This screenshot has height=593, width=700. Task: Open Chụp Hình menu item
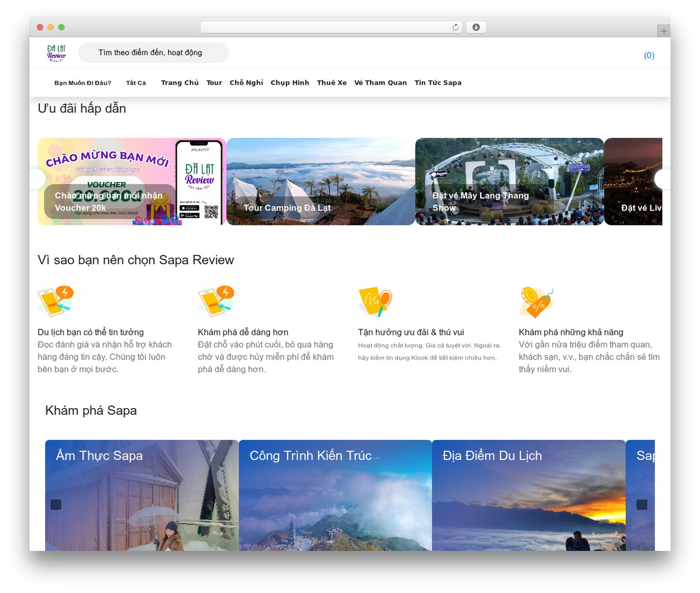pyautogui.click(x=290, y=83)
